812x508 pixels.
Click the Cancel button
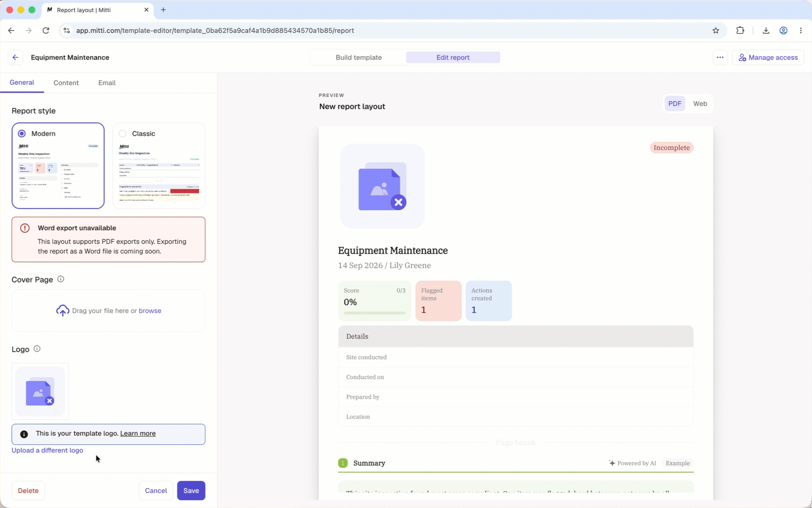(156, 491)
